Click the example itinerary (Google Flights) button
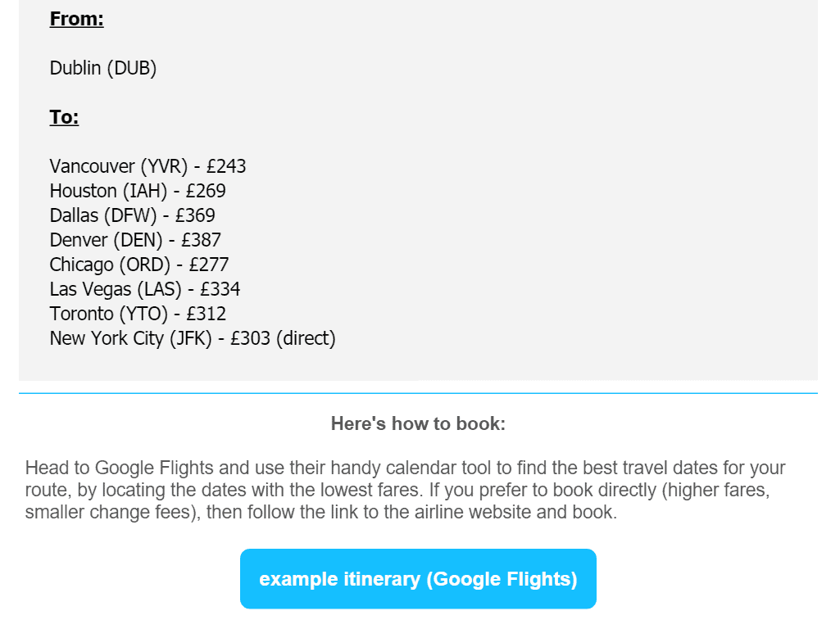Image resolution: width=840 pixels, height=629 pixels. [418, 579]
